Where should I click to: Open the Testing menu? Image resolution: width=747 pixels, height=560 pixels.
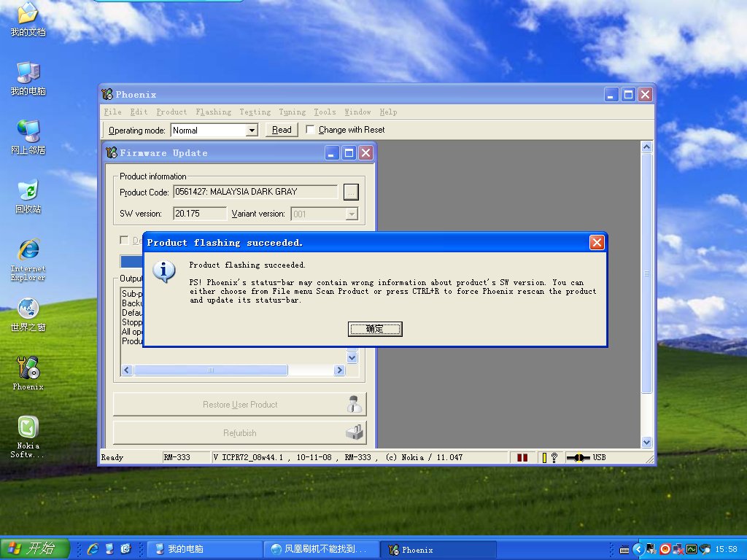tap(255, 112)
